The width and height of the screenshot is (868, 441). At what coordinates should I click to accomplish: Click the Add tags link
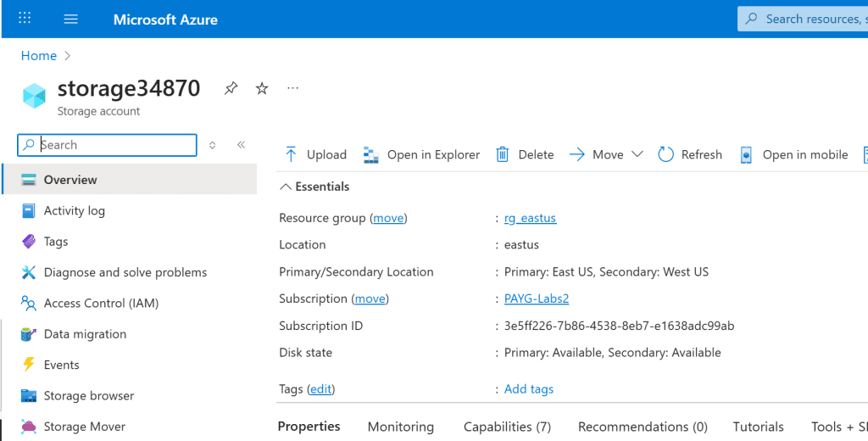[x=528, y=388]
